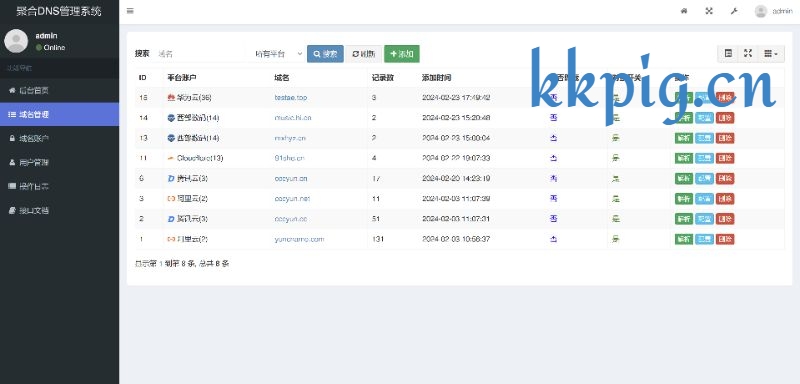Open the wrench settings icon

tap(734, 11)
